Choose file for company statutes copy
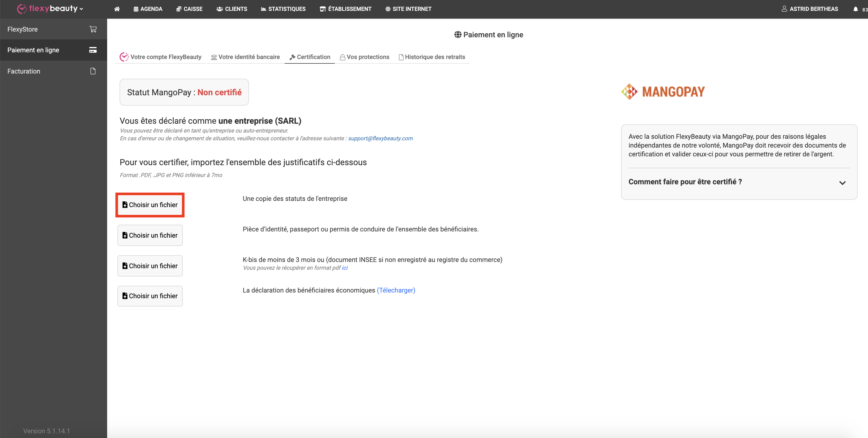Screen dimensions: 868x438 150,205
